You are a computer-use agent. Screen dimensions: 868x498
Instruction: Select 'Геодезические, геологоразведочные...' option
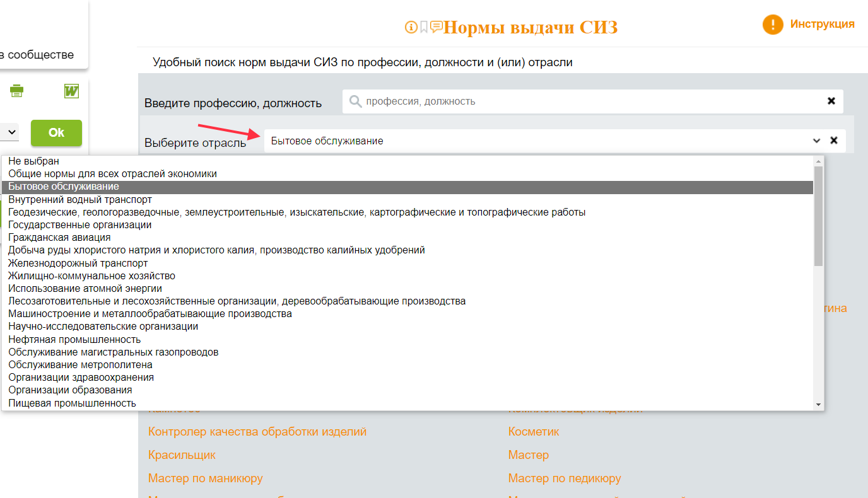(408, 212)
